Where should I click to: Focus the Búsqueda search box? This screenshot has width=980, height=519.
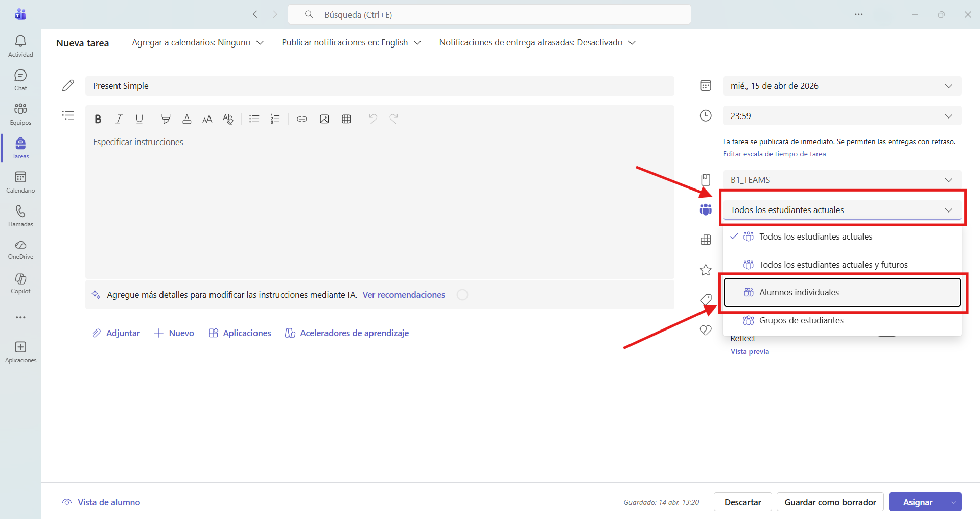(489, 14)
